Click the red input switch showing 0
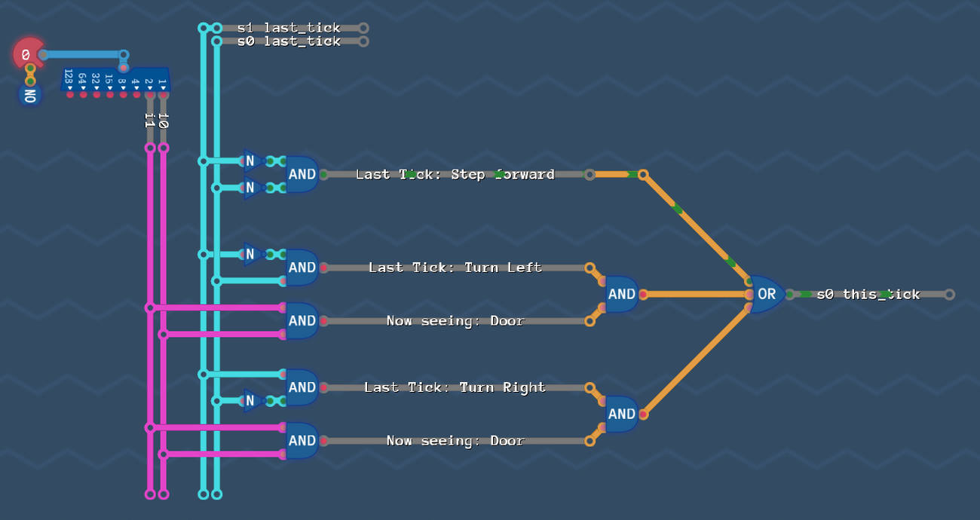980x520 pixels. [x=26, y=54]
